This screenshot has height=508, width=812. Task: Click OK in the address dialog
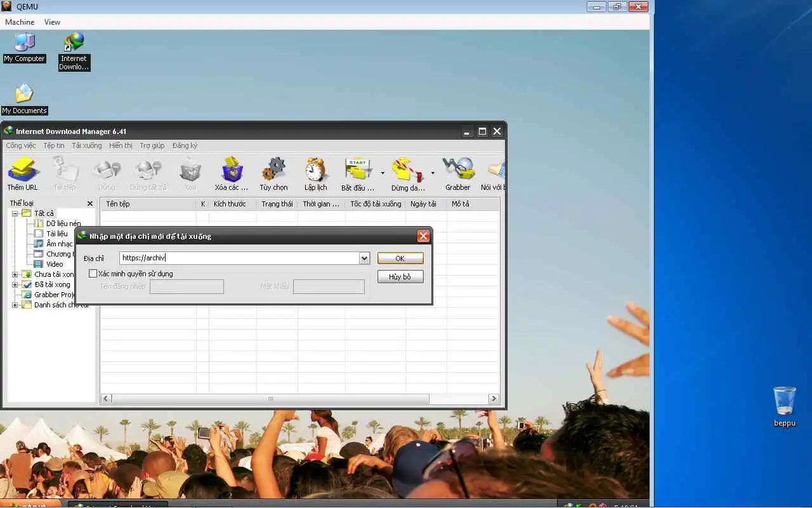[400, 258]
